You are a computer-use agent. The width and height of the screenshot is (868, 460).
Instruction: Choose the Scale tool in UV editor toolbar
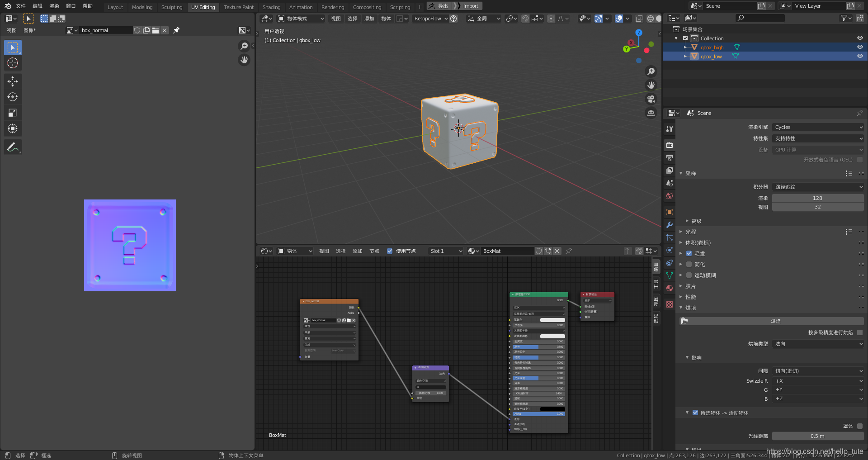click(x=13, y=113)
